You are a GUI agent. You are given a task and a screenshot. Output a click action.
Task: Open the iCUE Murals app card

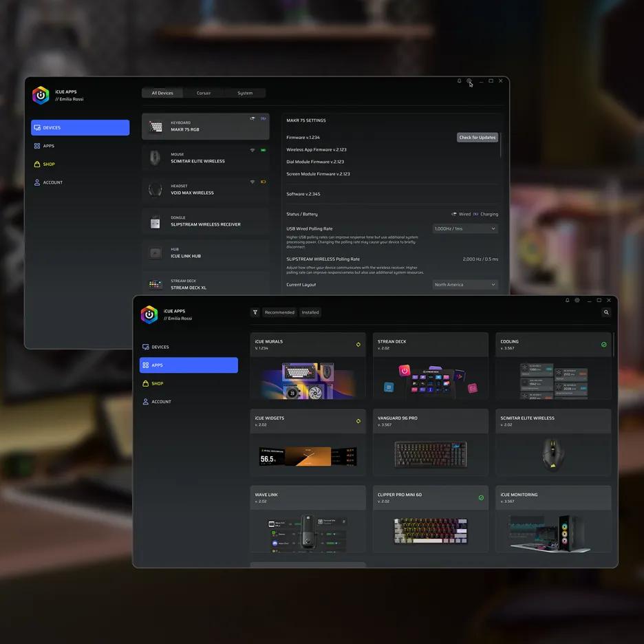[x=308, y=365]
